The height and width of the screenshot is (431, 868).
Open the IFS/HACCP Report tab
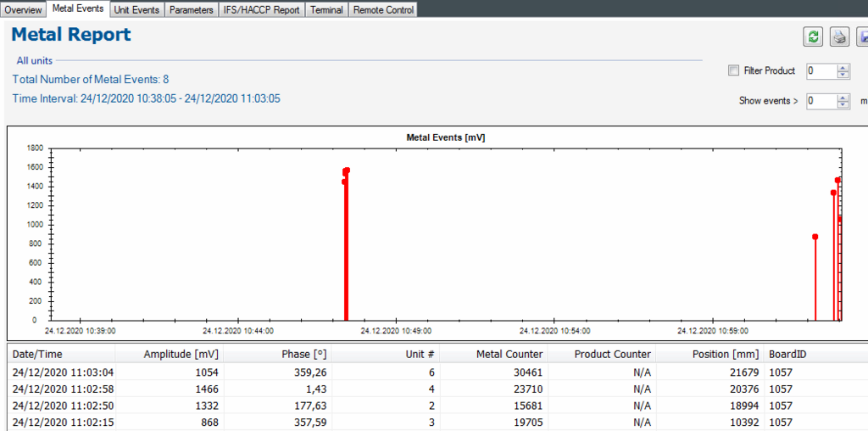[x=261, y=10]
